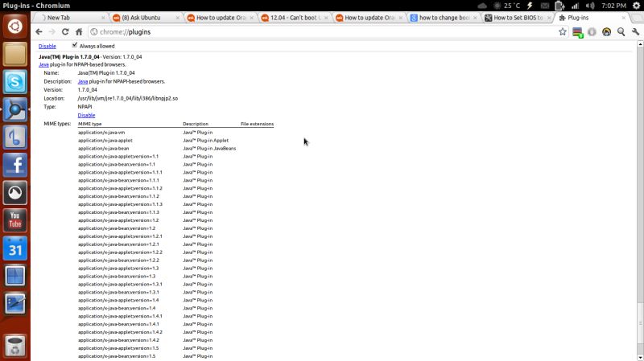Select the Plug-ins tab
The width and height of the screenshot is (644, 361).
pos(592,18)
